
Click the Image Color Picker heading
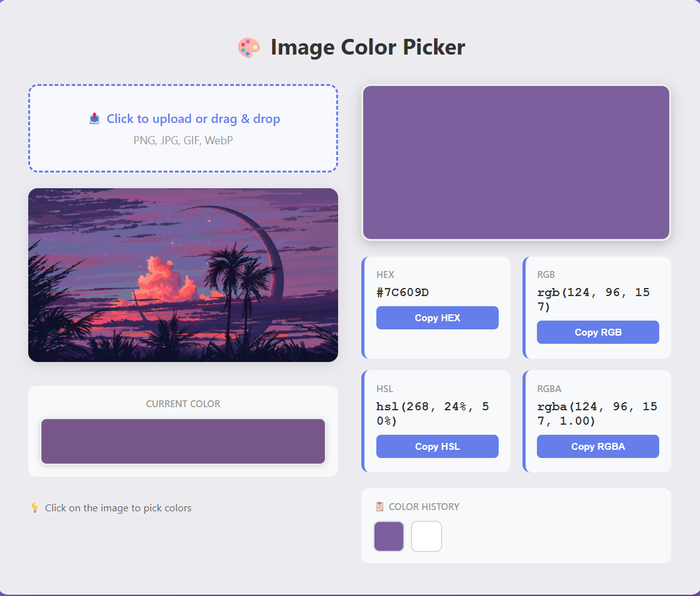368,48
